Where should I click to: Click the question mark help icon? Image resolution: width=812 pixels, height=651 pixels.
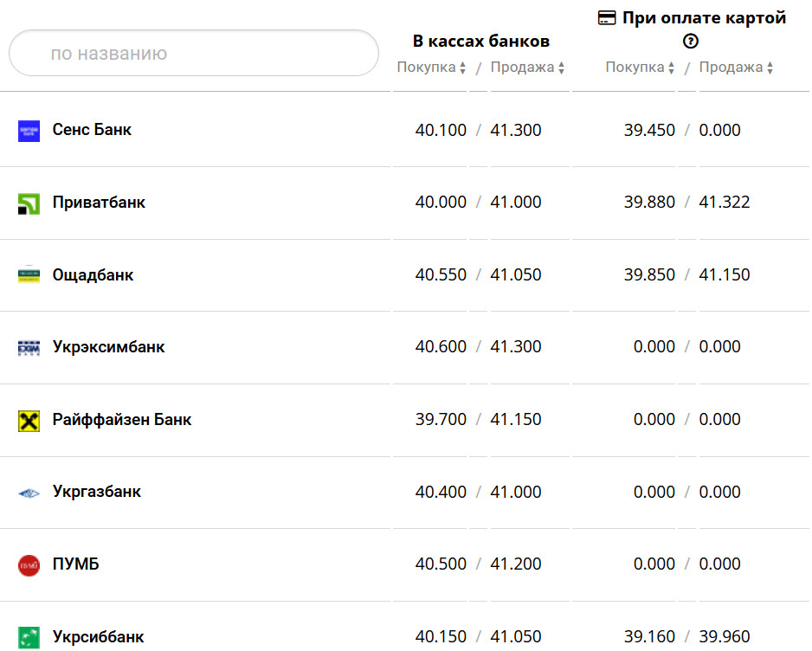tap(691, 41)
